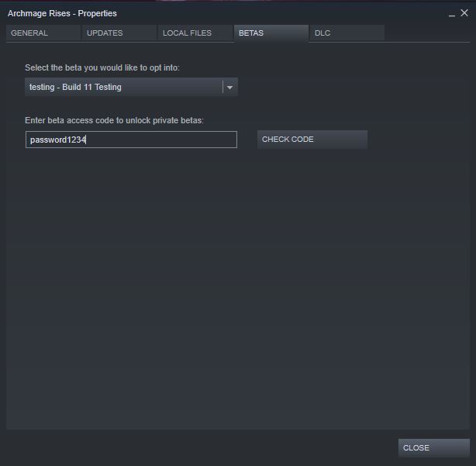Click 'Enter beta access code' label text
476x466 pixels.
point(114,120)
